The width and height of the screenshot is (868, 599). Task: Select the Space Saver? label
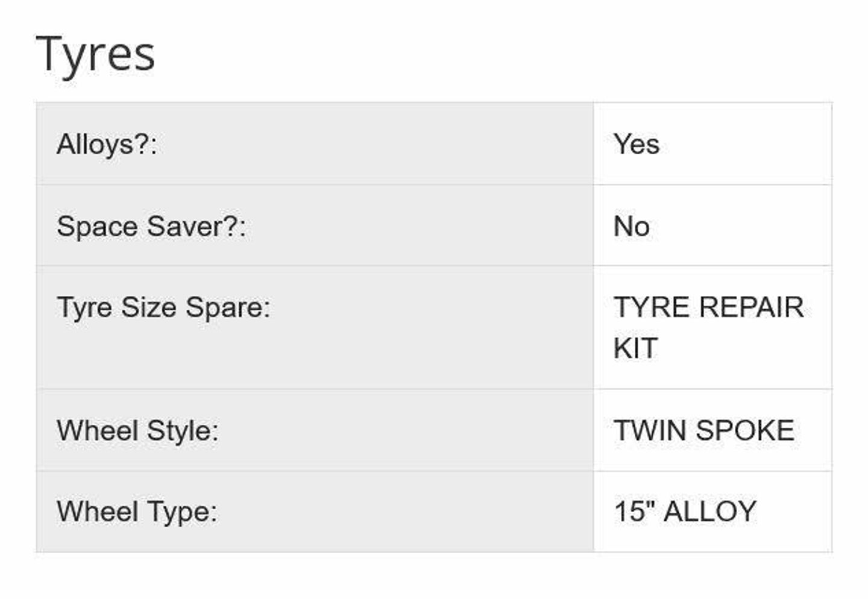[151, 227]
